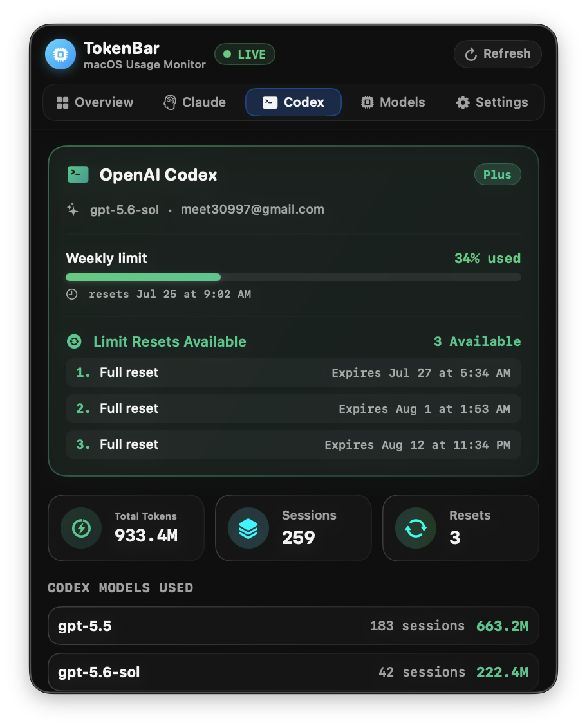Click the sparkle icon before gpt-5.6-sol
Viewport: 587px width, 728px height.
[x=73, y=210]
